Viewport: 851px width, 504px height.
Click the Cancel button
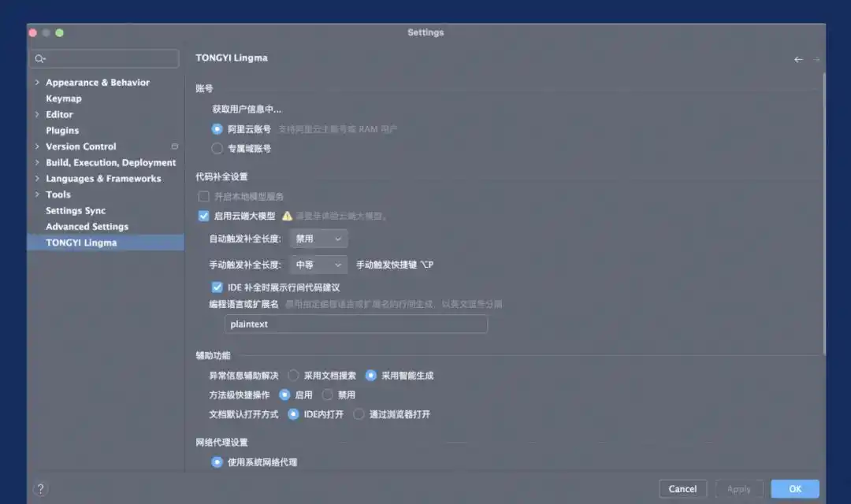[x=682, y=488]
